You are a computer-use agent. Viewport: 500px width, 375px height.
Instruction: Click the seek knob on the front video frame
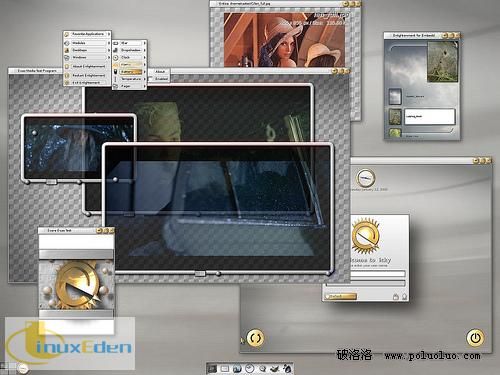tap(115, 180)
